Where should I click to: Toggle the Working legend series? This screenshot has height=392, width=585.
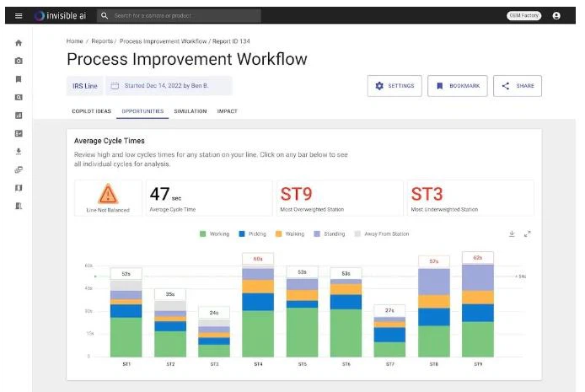click(216, 234)
